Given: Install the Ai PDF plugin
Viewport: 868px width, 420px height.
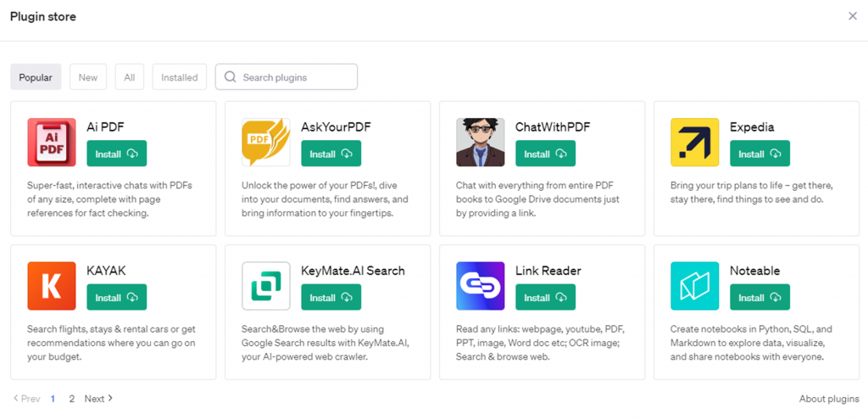Looking at the screenshot, I should (x=117, y=154).
